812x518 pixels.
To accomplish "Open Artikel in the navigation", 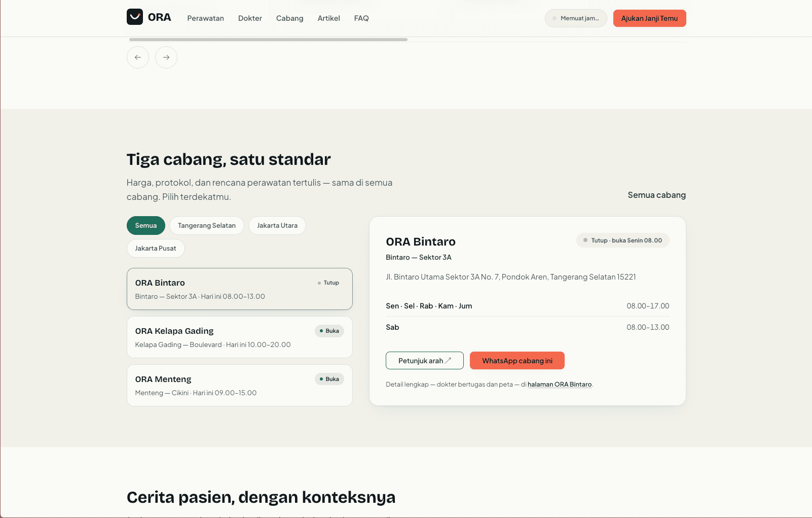I will [x=329, y=18].
